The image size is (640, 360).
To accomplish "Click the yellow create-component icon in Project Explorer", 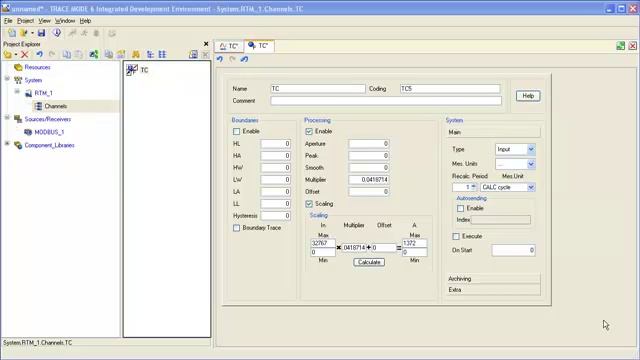I will point(8,54).
